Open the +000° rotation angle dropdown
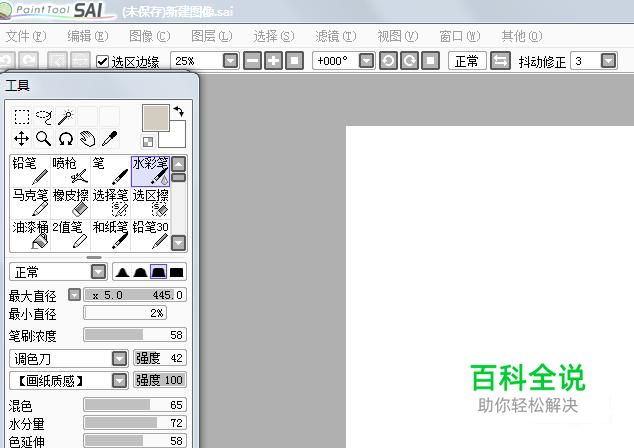This screenshot has height=448, width=634. 366,61
